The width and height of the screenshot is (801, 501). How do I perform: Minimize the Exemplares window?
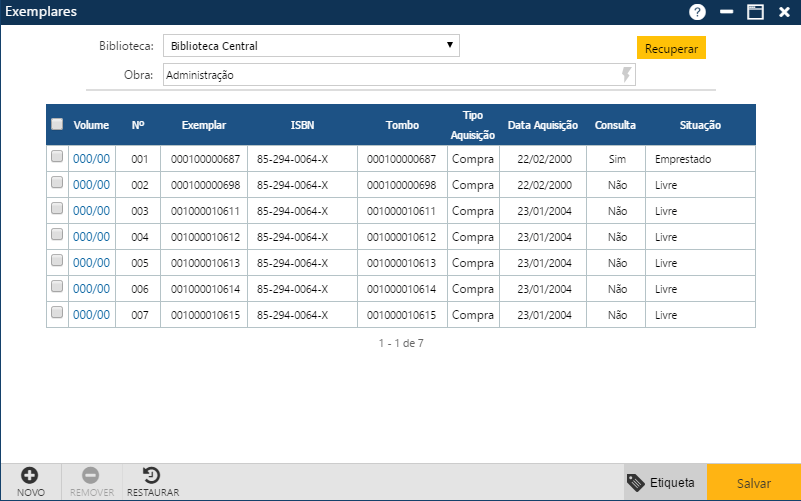[x=727, y=12]
